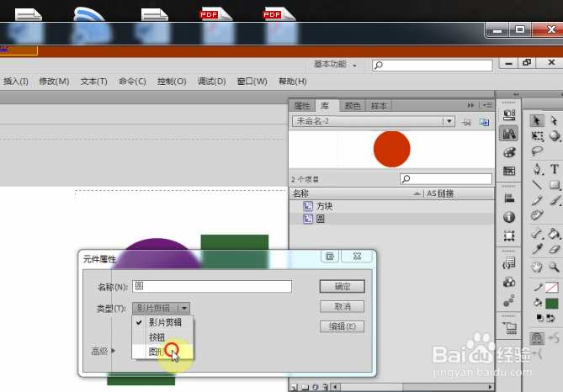Collapse the panel group double arrows
Viewport: 563px width, 392px height.
click(x=470, y=105)
